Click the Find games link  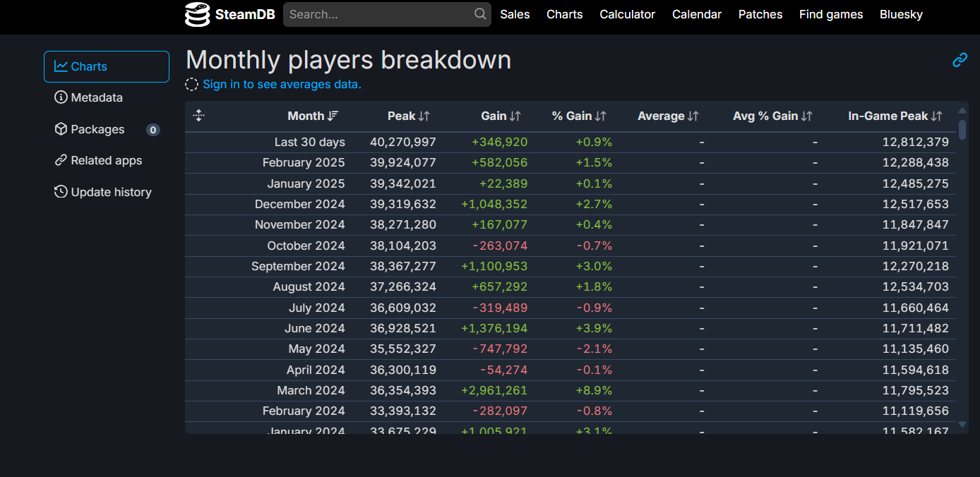pyautogui.click(x=831, y=14)
